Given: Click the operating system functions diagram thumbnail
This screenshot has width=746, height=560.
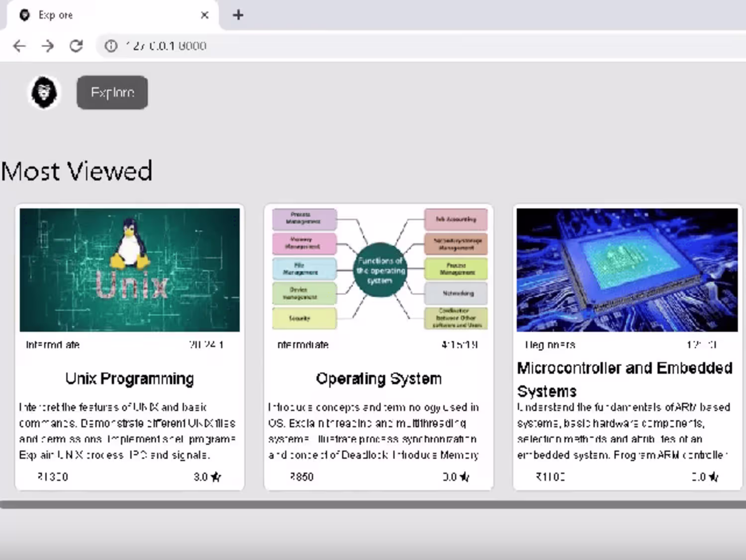Looking at the screenshot, I should point(379,270).
